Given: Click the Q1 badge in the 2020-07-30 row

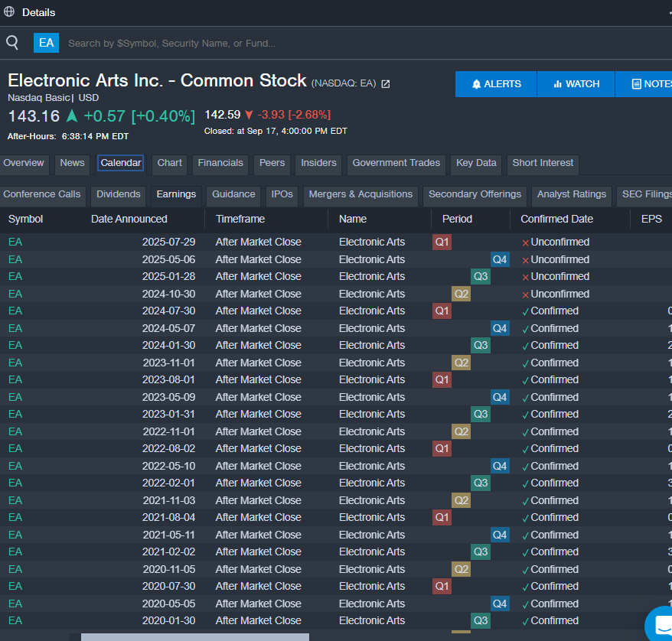Looking at the screenshot, I should (442, 586).
